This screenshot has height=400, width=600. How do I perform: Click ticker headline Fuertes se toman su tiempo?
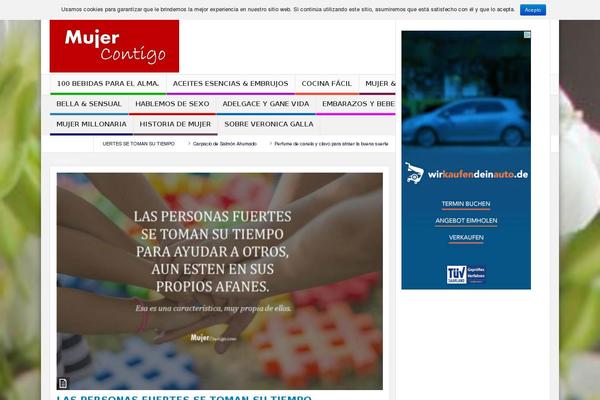139,144
